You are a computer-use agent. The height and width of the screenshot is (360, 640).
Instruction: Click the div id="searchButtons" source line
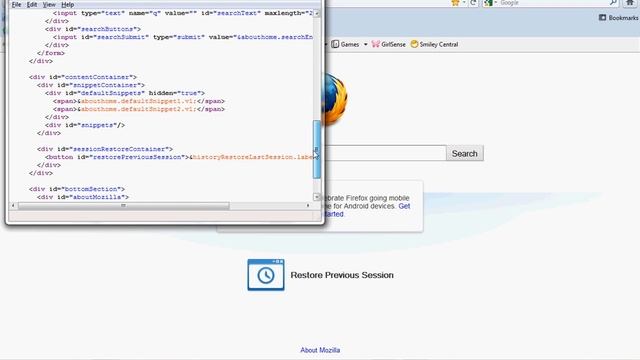point(93,29)
